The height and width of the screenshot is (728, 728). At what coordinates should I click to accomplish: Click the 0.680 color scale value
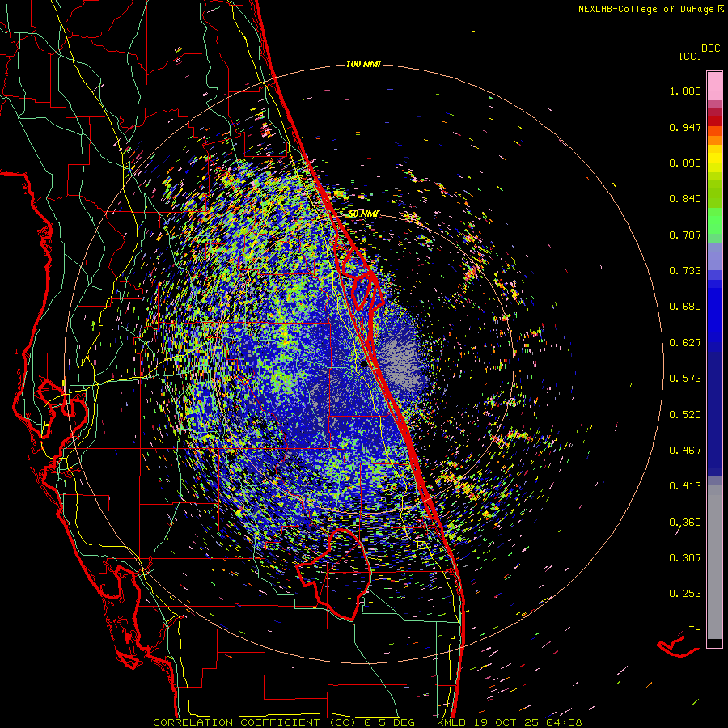[x=685, y=307]
